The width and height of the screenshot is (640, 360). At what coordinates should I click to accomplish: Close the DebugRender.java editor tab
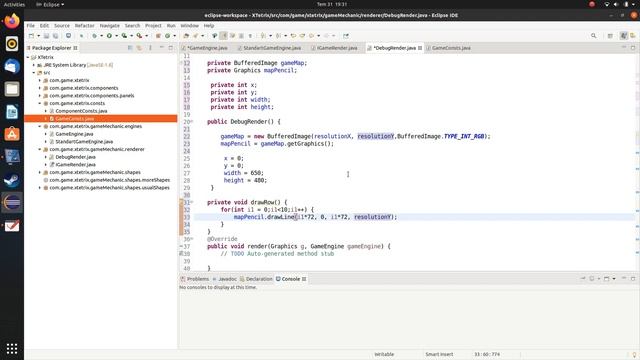(420, 48)
